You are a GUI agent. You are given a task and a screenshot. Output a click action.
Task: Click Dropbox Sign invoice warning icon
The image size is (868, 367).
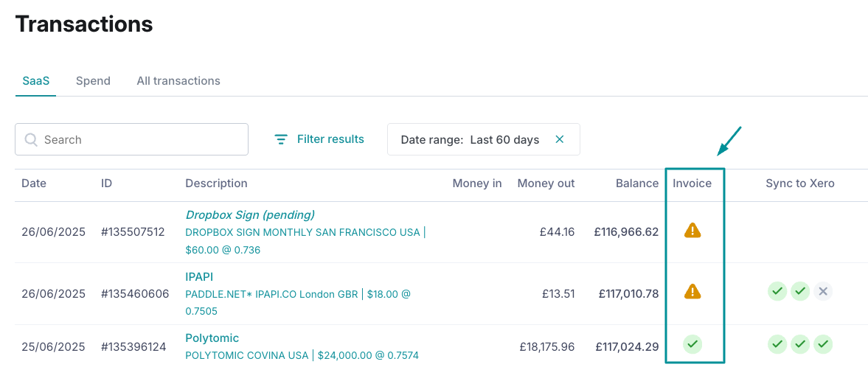tap(692, 231)
